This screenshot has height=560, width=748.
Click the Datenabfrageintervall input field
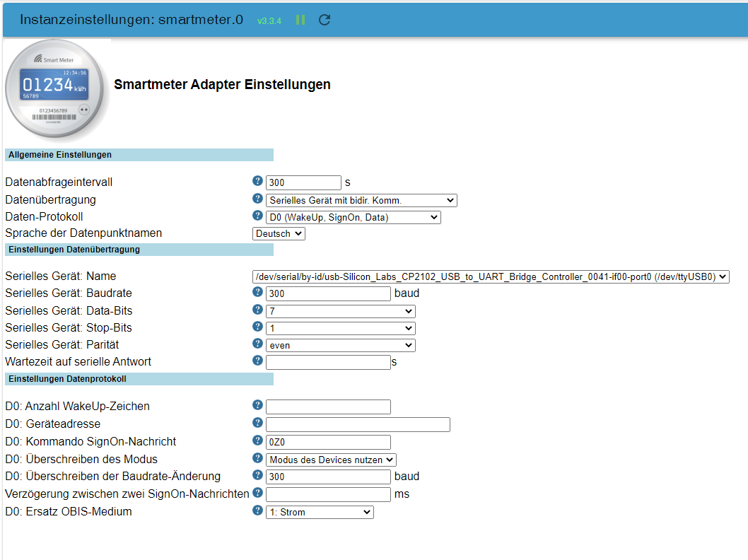pyautogui.click(x=303, y=182)
